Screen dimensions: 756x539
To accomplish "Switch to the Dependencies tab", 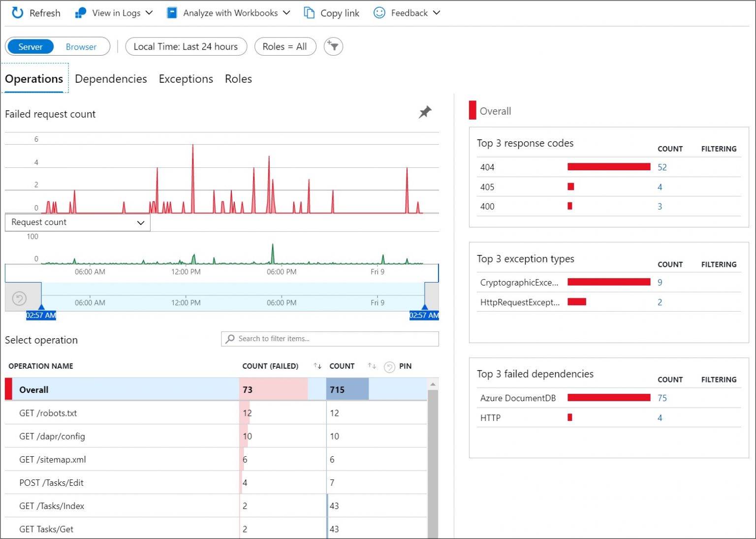I will pos(111,79).
